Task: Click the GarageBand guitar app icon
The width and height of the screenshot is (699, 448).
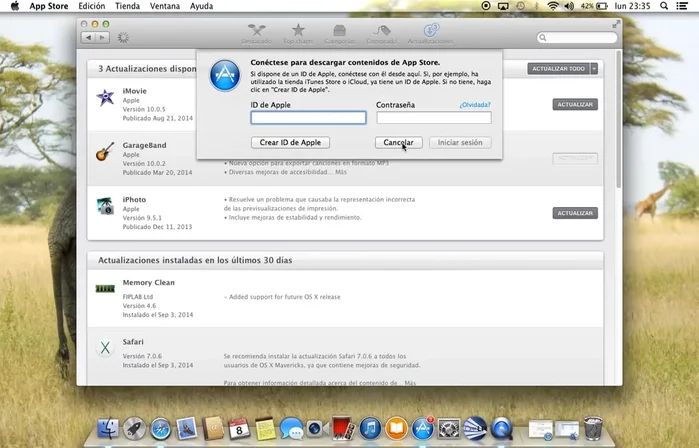Action: point(105,152)
